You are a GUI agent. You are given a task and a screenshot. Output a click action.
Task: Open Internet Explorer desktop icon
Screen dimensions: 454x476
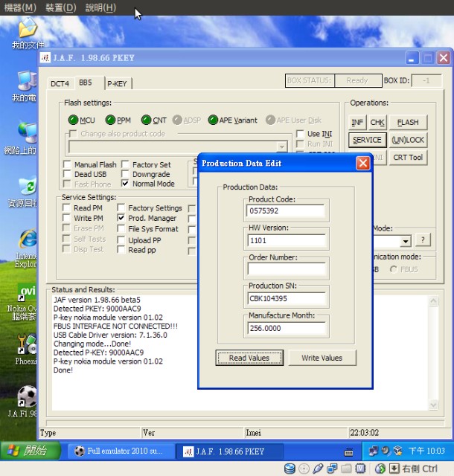tap(27, 241)
